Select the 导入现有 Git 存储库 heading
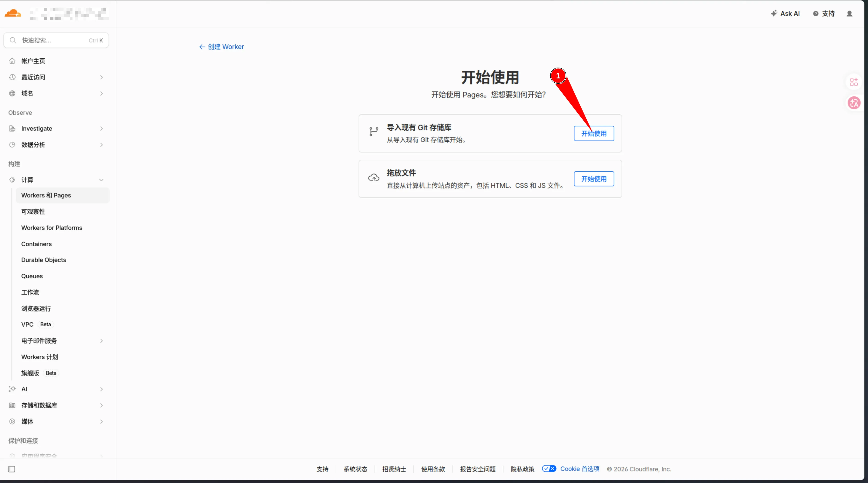Viewport: 868px width, 483px height. click(419, 128)
